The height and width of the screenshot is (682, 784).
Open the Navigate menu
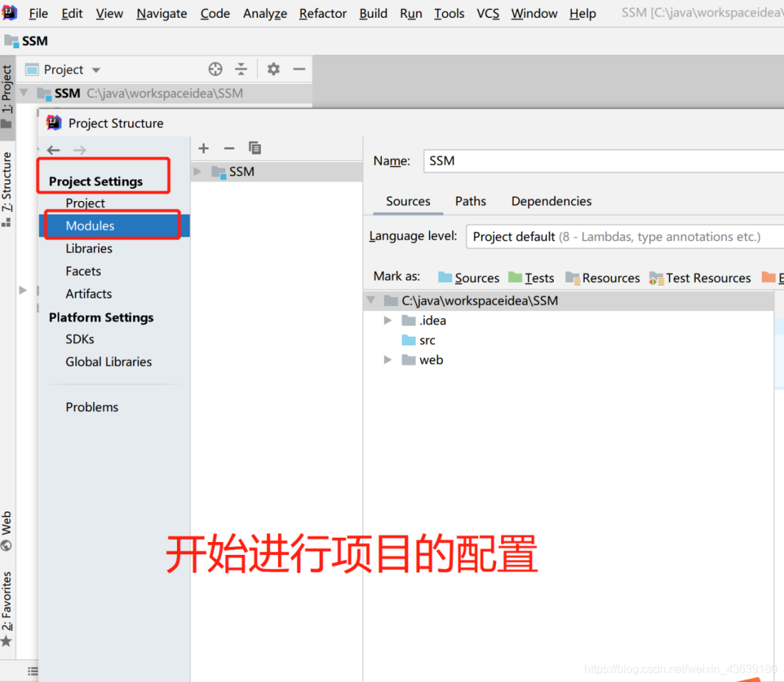click(x=161, y=13)
